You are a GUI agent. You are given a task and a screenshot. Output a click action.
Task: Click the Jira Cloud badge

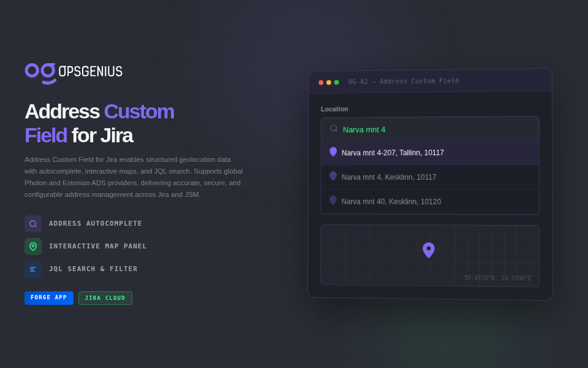click(105, 298)
